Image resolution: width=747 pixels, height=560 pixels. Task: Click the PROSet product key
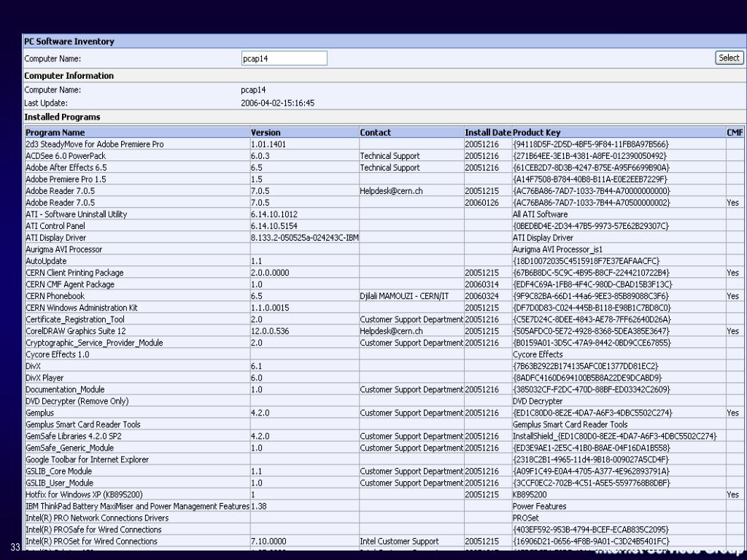(x=526, y=518)
